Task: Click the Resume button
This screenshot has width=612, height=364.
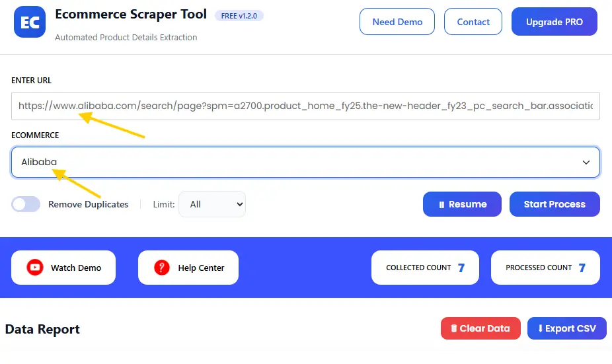Action: tap(462, 204)
